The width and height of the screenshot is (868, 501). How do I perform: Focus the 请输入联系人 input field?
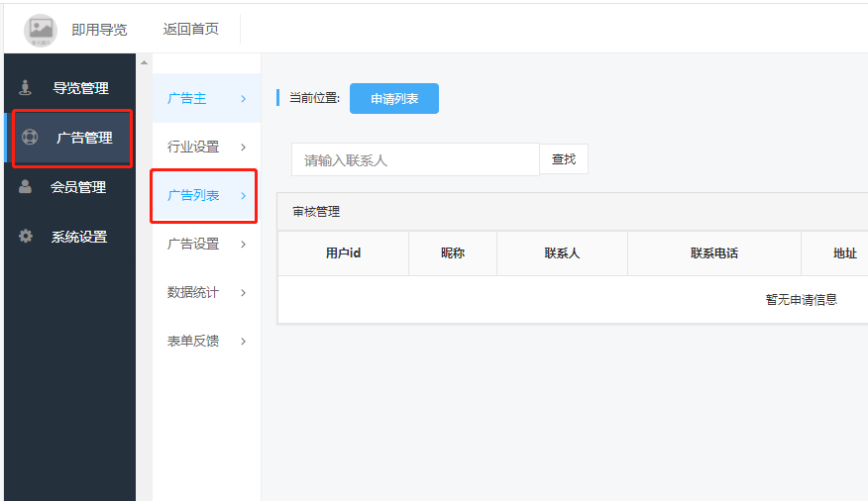pos(415,159)
